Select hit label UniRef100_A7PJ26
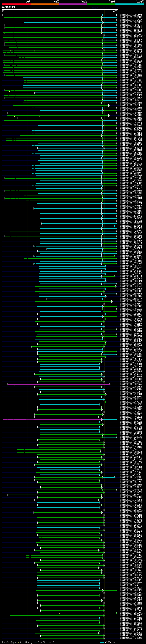Image resolution: width=146 pixels, height=644 pixels. click(131, 37)
